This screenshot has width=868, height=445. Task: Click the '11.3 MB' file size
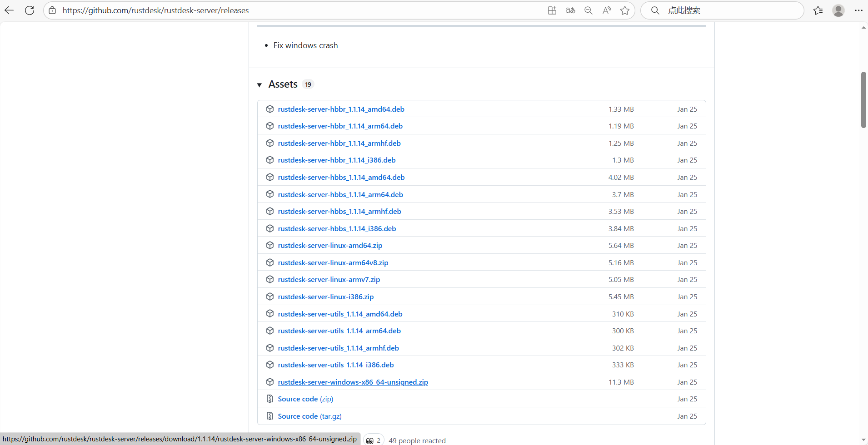pyautogui.click(x=621, y=382)
